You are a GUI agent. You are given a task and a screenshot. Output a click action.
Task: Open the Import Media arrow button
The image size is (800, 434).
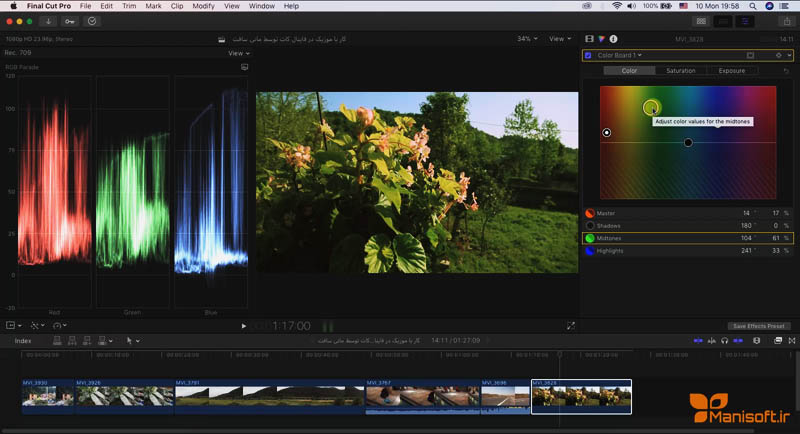pyautogui.click(x=48, y=21)
